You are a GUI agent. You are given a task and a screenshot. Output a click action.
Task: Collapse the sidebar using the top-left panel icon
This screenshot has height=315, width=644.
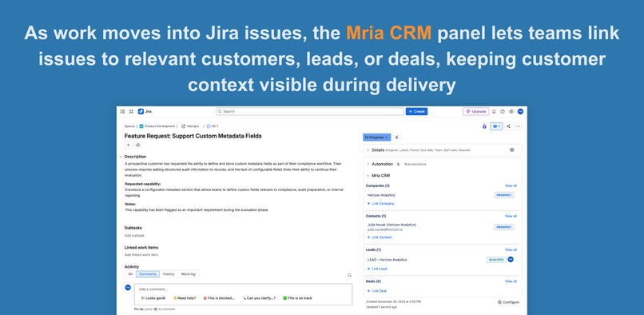(122, 111)
